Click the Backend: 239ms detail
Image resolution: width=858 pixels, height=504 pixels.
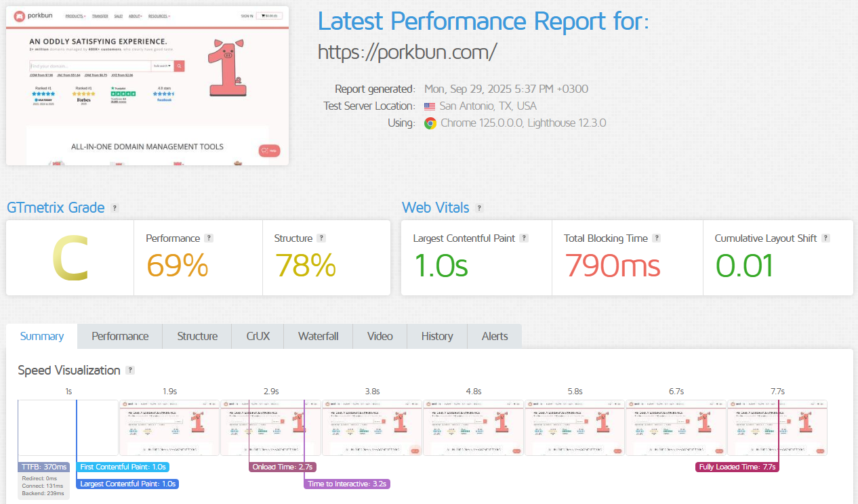point(44,494)
